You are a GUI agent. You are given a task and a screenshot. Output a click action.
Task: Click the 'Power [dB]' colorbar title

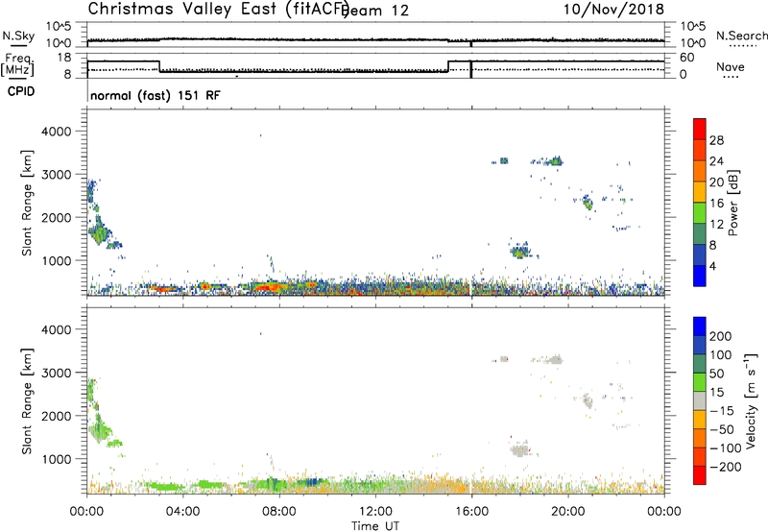click(733, 203)
